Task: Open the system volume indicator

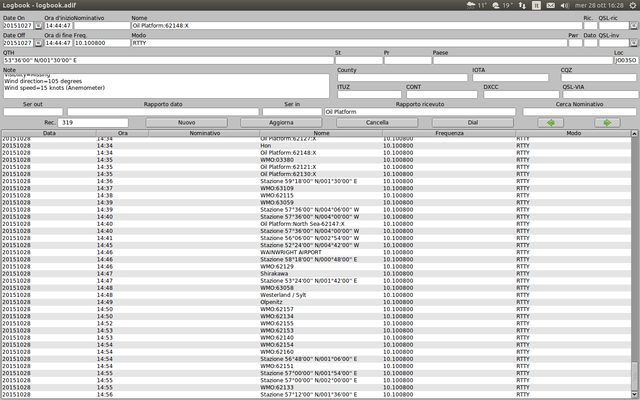Action: pyautogui.click(x=565, y=5)
